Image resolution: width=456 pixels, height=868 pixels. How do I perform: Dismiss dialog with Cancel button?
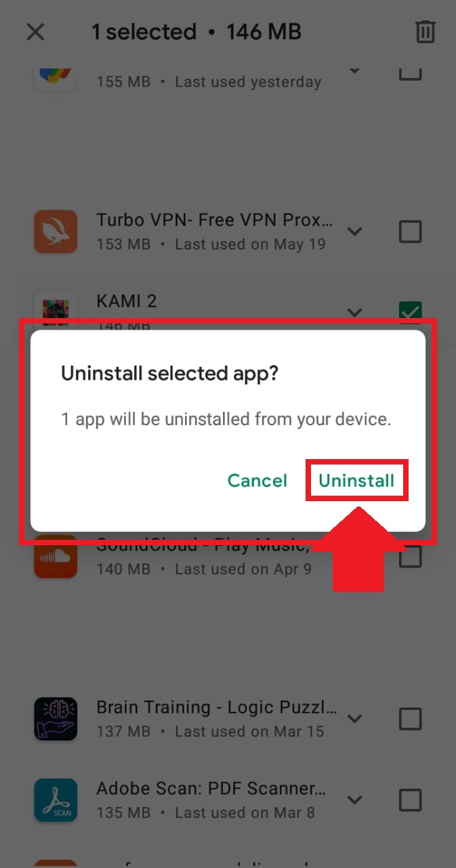pyautogui.click(x=257, y=481)
